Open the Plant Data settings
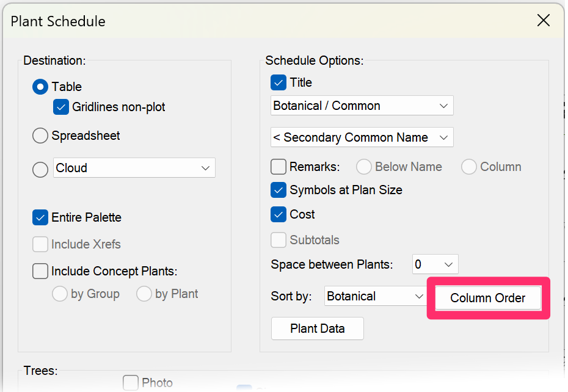This screenshot has width=568, height=392. [x=317, y=328]
